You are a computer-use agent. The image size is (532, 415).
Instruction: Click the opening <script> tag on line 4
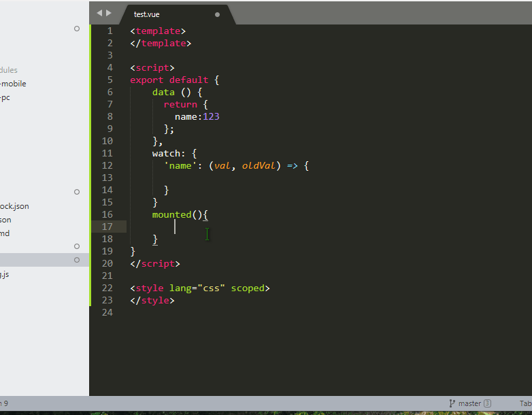point(152,68)
